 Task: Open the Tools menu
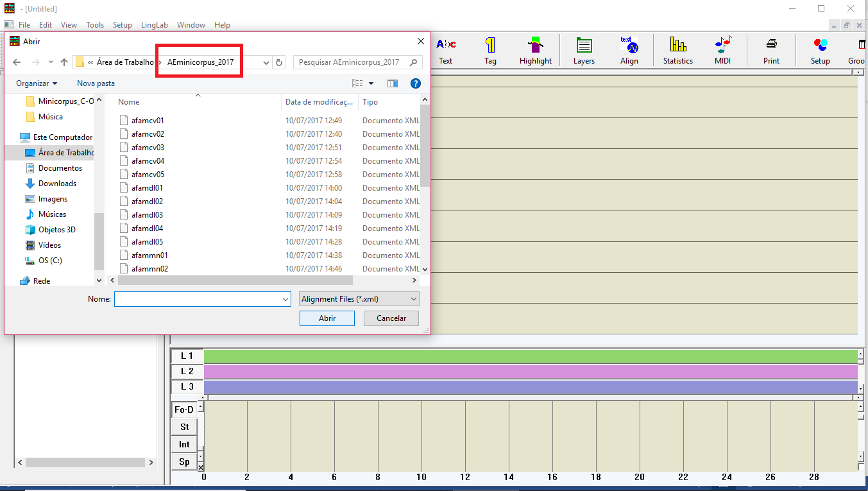(x=95, y=25)
